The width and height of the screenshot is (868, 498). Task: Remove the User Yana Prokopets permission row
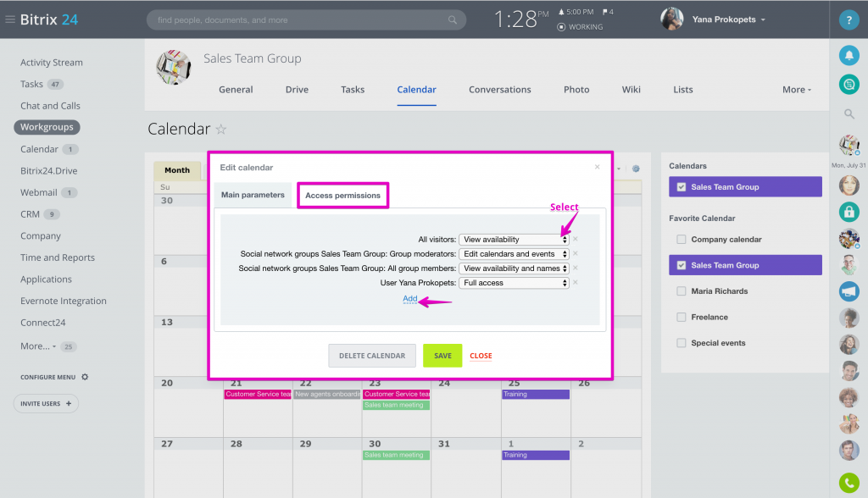[x=576, y=282]
